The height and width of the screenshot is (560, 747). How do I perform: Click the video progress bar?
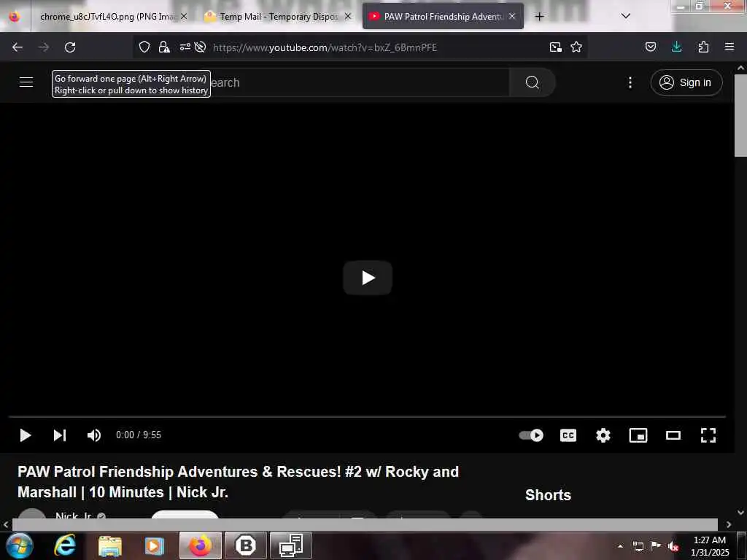pos(367,416)
